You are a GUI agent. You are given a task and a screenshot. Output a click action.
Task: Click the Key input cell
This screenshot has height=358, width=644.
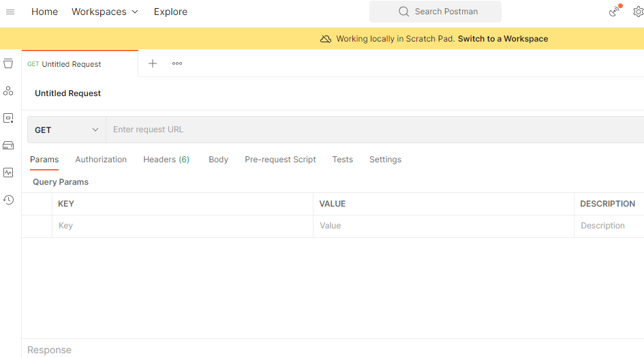coord(183,226)
